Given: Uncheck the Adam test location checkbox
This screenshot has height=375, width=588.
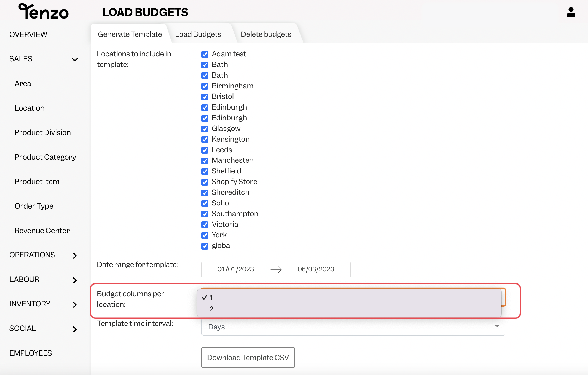Looking at the screenshot, I should click(x=205, y=54).
